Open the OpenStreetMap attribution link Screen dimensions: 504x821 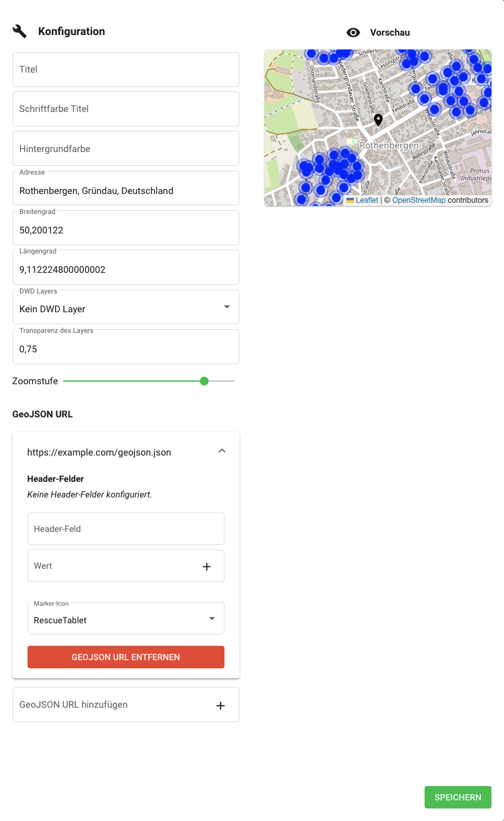[418, 200]
